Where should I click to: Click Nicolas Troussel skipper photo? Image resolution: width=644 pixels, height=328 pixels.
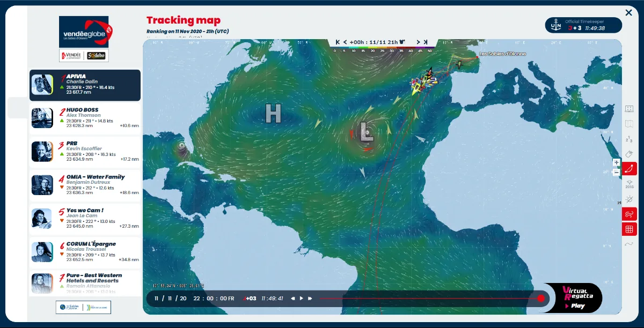(42, 252)
